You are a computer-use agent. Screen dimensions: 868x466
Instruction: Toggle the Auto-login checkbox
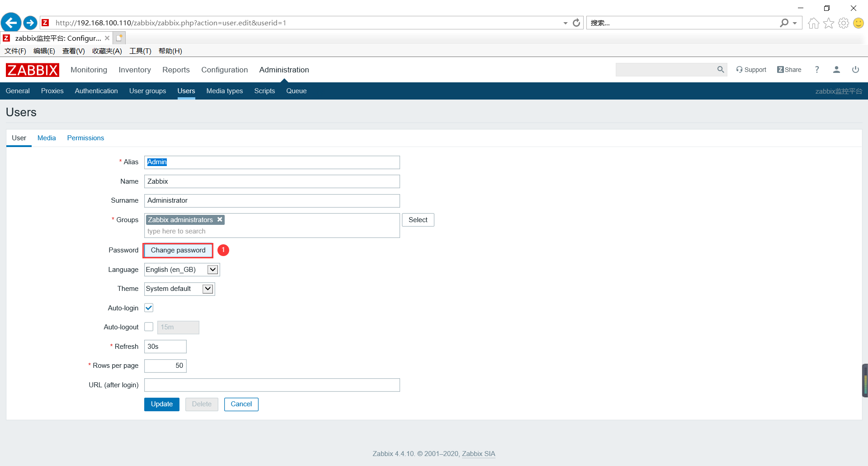pos(149,308)
